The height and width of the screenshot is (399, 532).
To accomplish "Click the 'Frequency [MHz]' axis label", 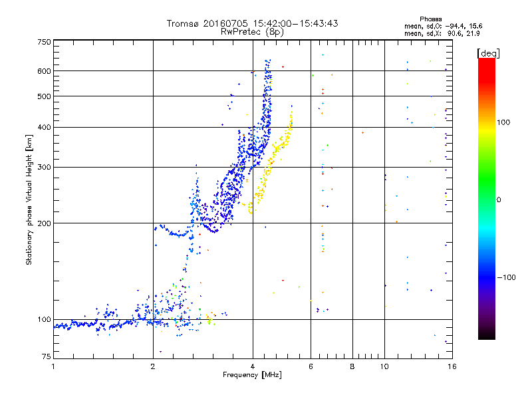I will click(x=252, y=375).
